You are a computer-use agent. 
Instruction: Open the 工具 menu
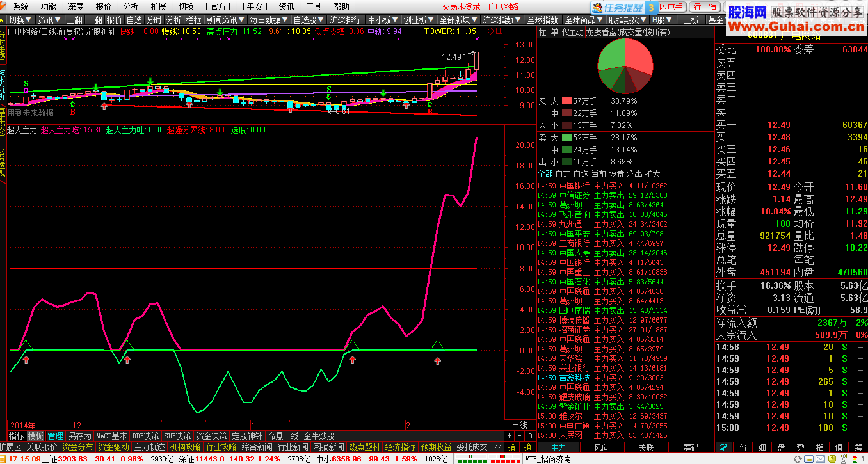[314, 6]
